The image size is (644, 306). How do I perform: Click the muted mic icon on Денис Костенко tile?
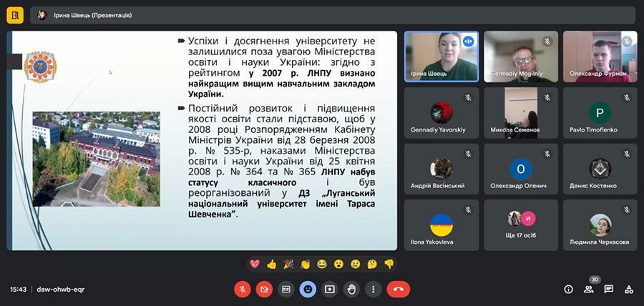pos(626,154)
